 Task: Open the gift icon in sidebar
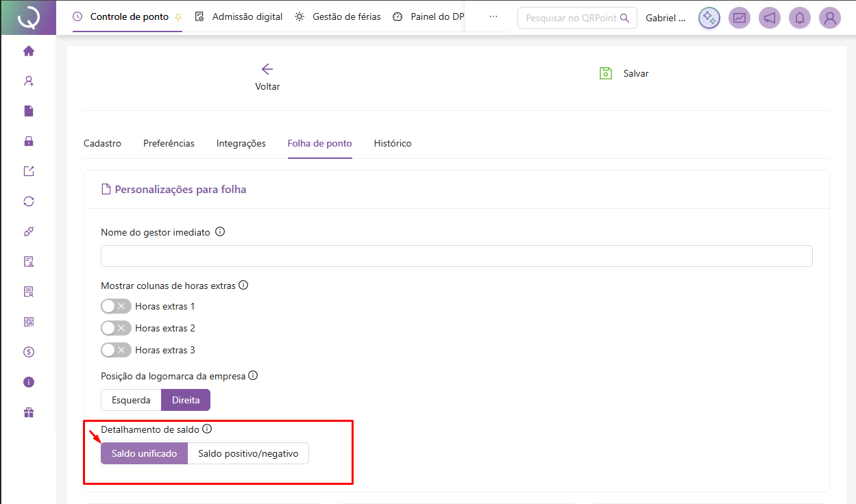(29, 412)
